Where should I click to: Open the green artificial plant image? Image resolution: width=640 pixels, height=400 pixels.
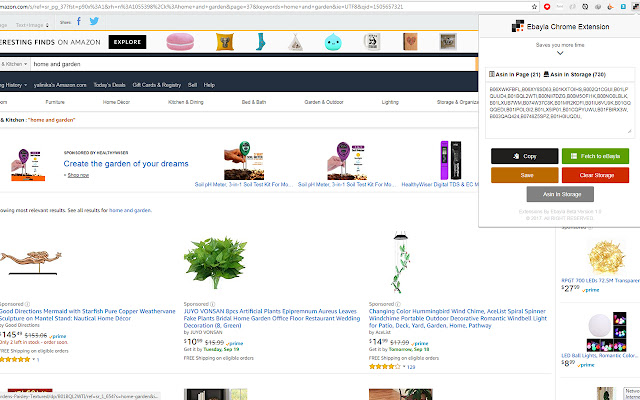[215, 262]
